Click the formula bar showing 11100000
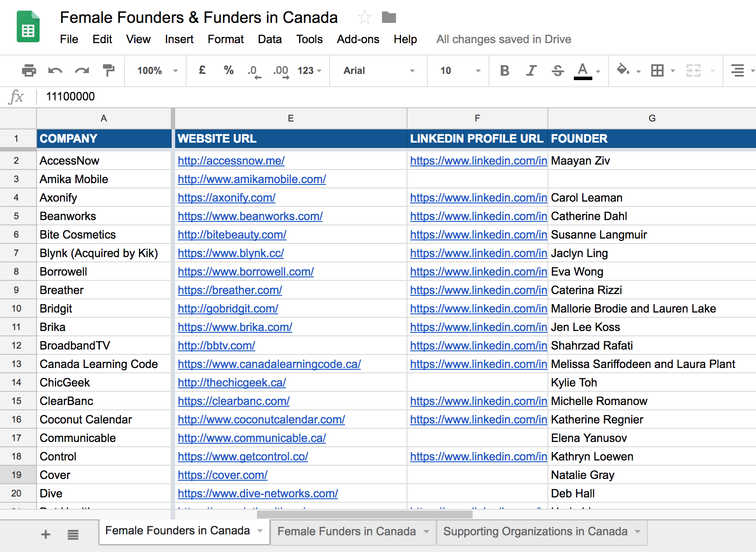Image resolution: width=756 pixels, height=552 pixels. [396, 96]
